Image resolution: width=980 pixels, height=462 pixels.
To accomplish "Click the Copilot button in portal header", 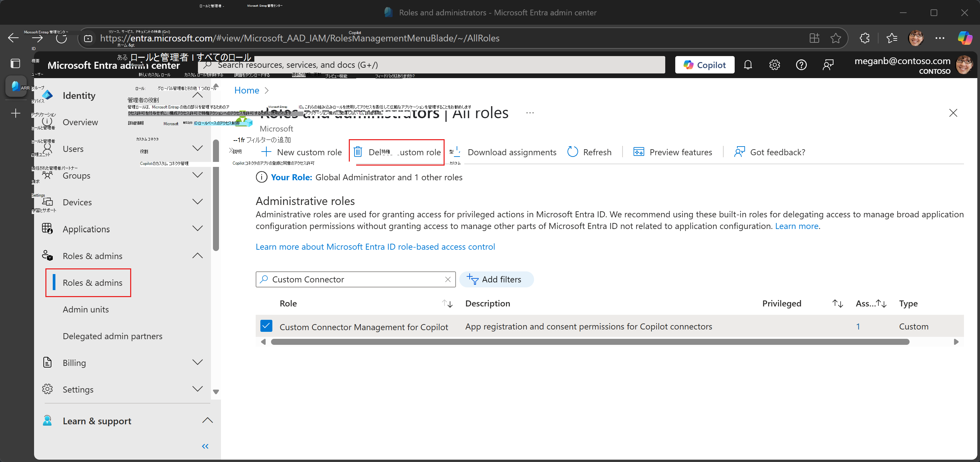I will [705, 65].
